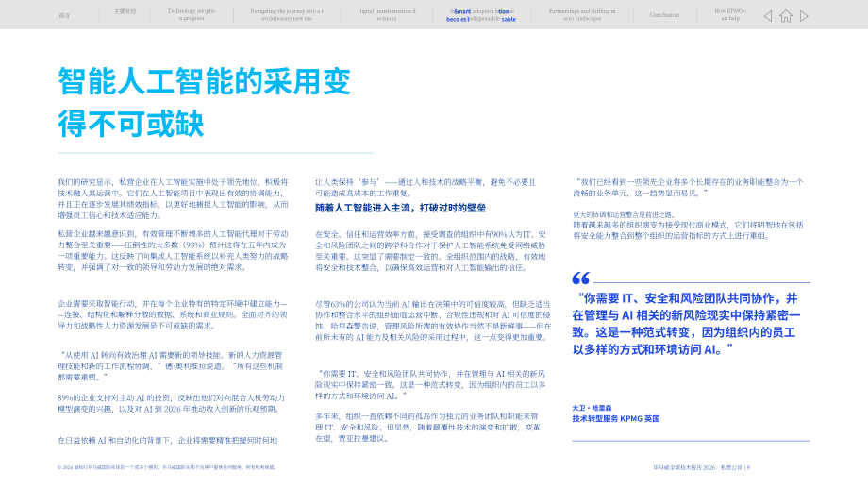Click the quote mentioning 德·奥利维拉
This screenshot has height=489, width=868.
pyautogui.click(x=170, y=365)
